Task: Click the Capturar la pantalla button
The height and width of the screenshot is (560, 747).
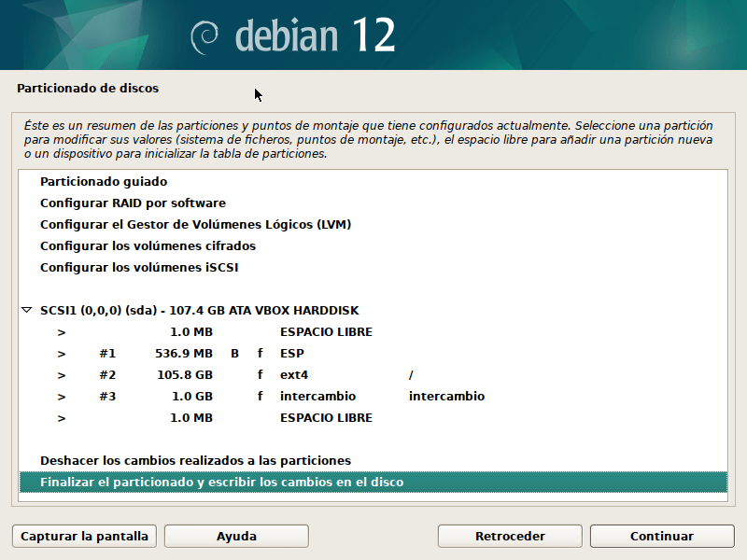Action: [x=84, y=536]
